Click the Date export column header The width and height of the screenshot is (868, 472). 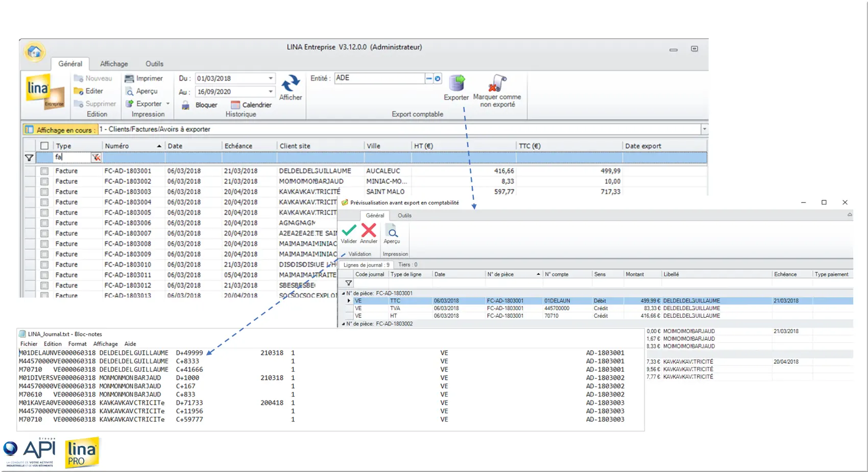[x=664, y=146]
